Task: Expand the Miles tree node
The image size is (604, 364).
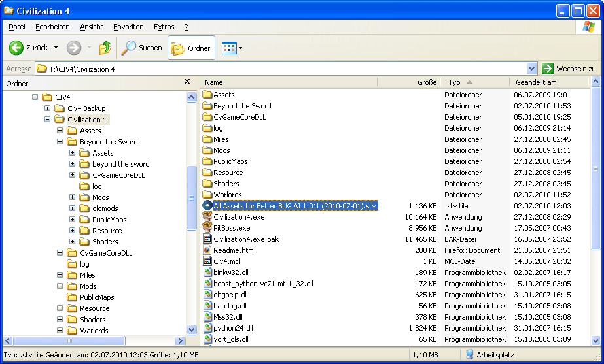Action: [60, 274]
